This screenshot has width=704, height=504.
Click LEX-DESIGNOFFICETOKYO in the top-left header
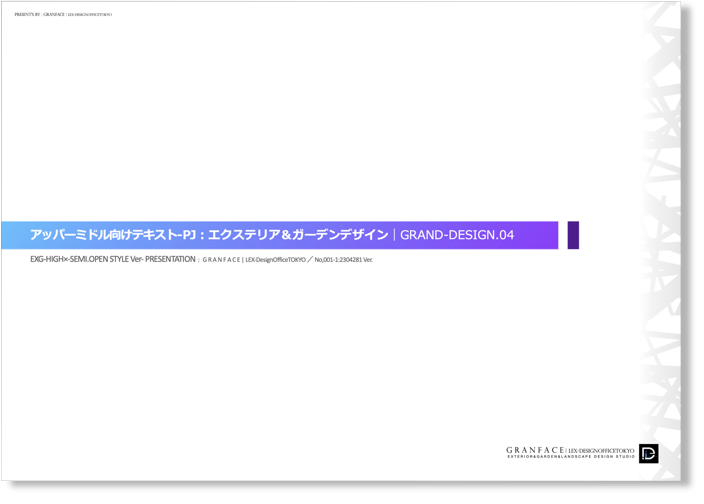pos(89,15)
